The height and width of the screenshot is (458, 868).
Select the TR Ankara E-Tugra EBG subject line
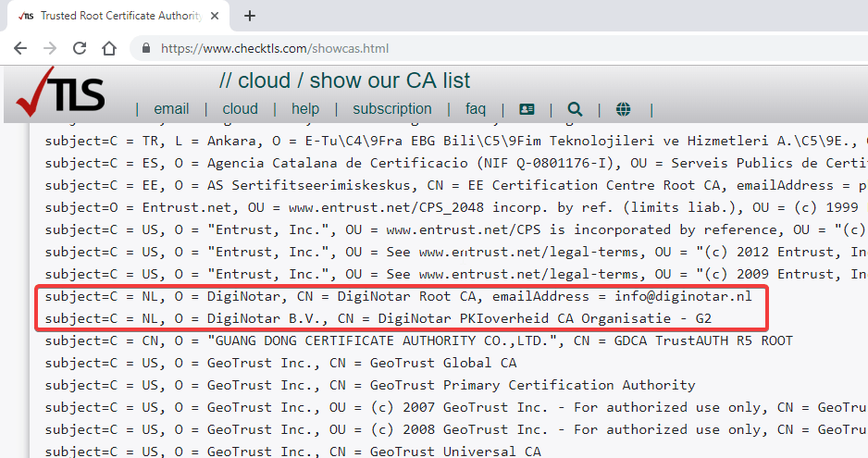[x=456, y=142]
